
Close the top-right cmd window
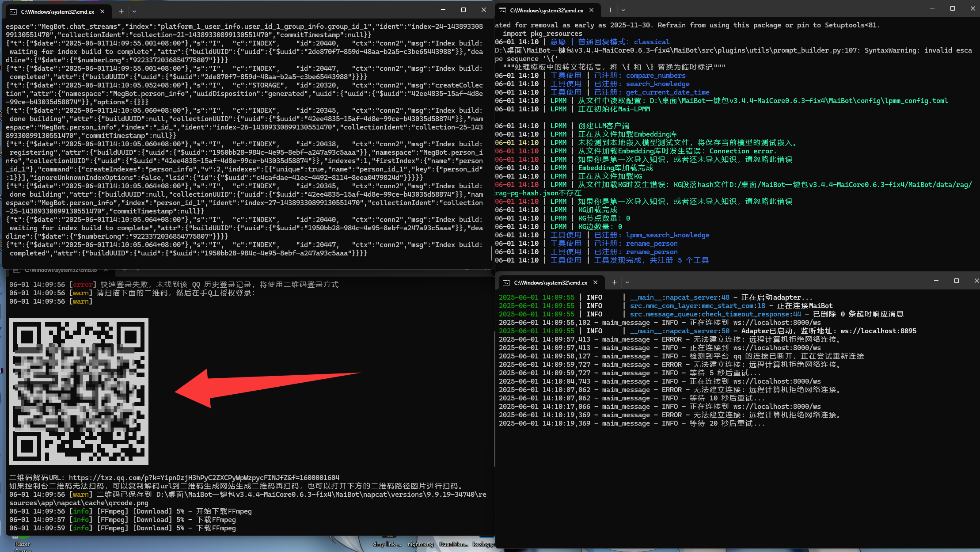[972, 8]
